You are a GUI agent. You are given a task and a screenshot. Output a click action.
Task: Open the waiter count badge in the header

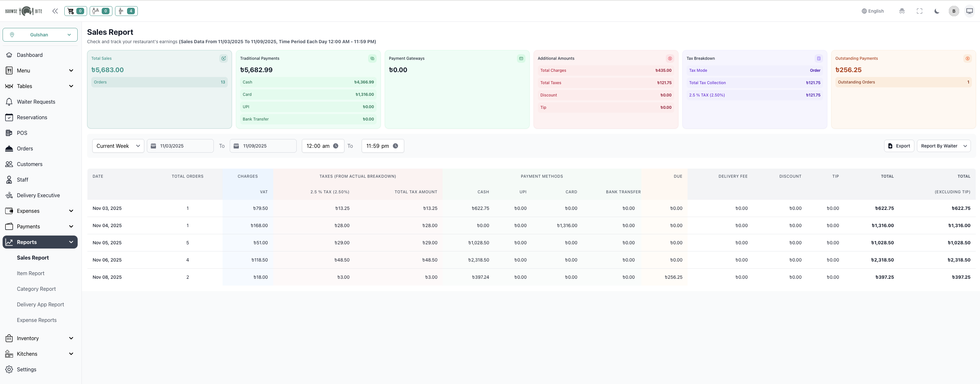[x=126, y=11]
